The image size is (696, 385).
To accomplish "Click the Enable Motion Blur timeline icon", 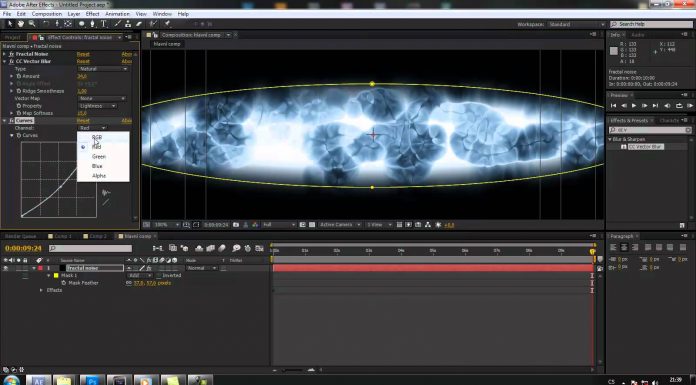I will coord(222,248).
